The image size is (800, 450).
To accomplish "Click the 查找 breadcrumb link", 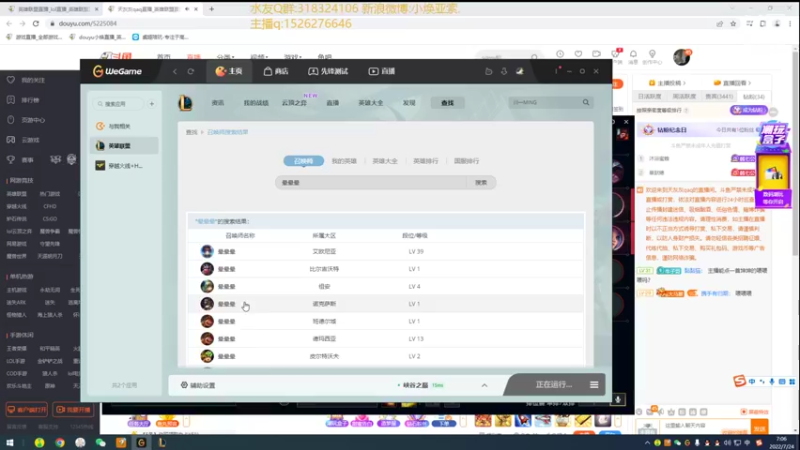I will (x=191, y=132).
